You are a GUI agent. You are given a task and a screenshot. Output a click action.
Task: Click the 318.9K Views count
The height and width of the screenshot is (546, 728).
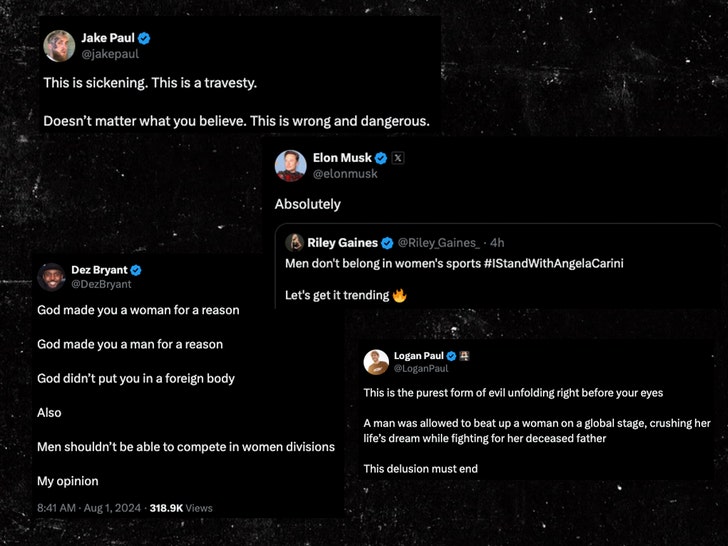[x=181, y=508]
